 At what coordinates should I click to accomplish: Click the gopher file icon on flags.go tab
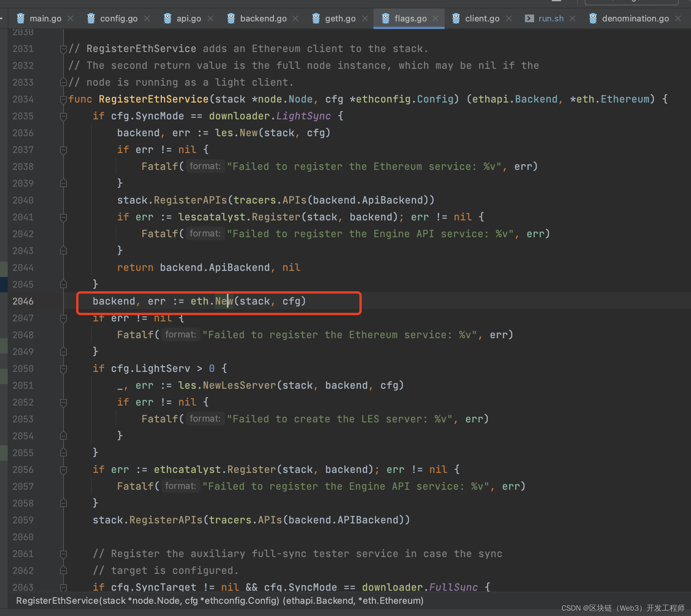click(386, 18)
